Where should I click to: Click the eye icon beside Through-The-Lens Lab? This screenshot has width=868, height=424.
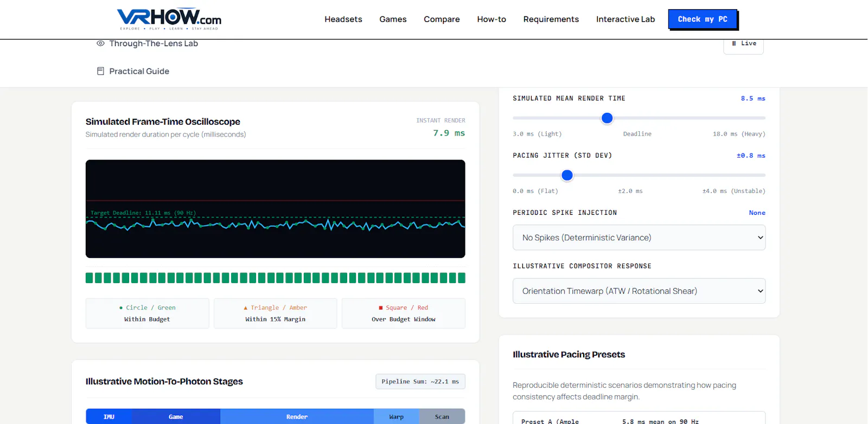100,43
